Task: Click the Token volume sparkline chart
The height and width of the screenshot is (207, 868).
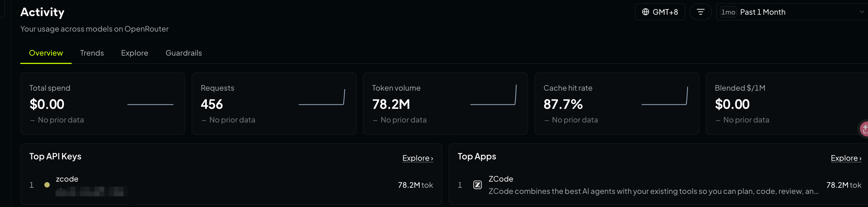Action: [493, 95]
